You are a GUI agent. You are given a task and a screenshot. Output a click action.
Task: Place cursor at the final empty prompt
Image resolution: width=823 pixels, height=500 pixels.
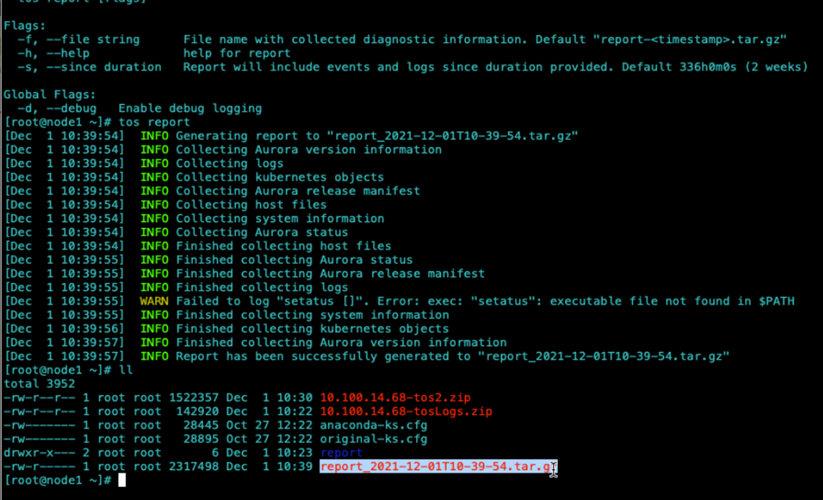pyautogui.click(x=122, y=481)
